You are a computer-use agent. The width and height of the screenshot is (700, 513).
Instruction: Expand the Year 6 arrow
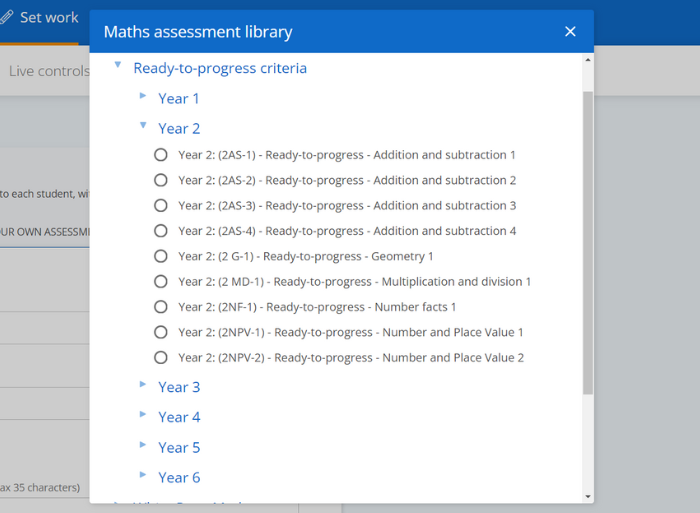point(143,474)
